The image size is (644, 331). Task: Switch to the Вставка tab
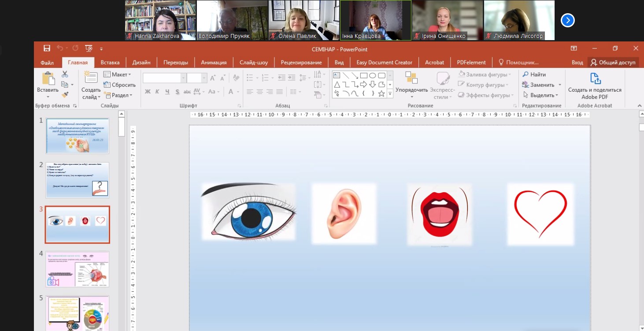pos(110,62)
